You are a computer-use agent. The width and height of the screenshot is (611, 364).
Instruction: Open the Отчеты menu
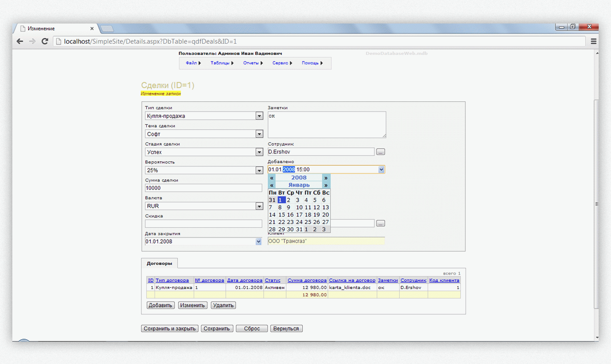coord(253,63)
